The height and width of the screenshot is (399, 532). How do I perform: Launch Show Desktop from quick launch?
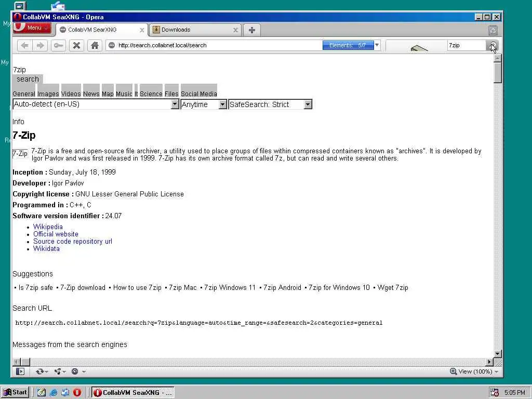point(41,393)
